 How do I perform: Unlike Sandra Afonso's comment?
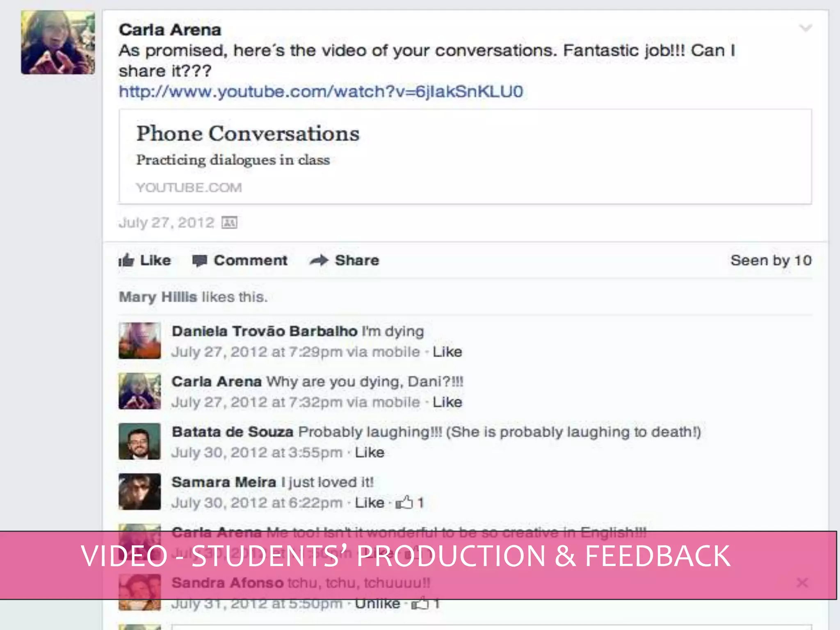[377, 604]
